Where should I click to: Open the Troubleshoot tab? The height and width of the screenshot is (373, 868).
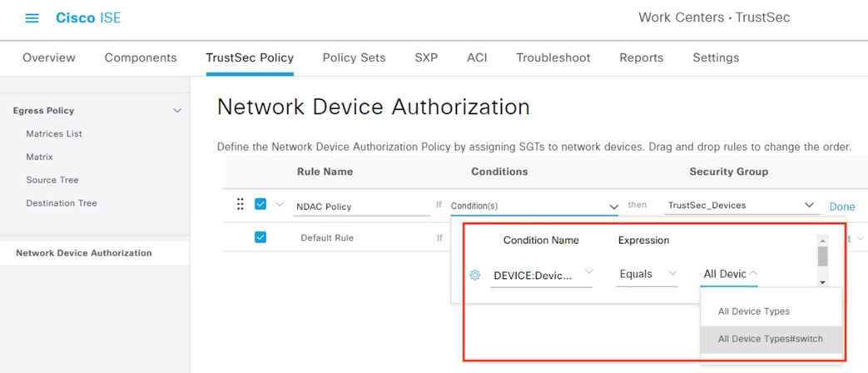pyautogui.click(x=553, y=57)
